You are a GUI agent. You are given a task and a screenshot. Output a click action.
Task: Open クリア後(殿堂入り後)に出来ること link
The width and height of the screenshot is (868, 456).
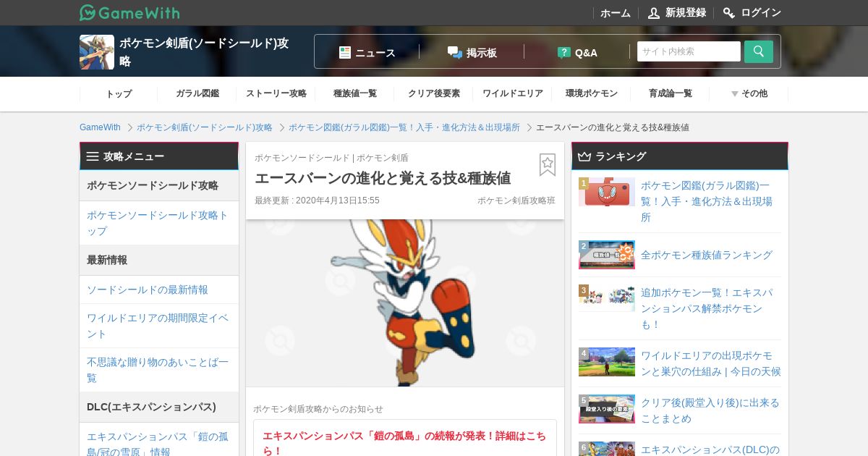click(710, 410)
